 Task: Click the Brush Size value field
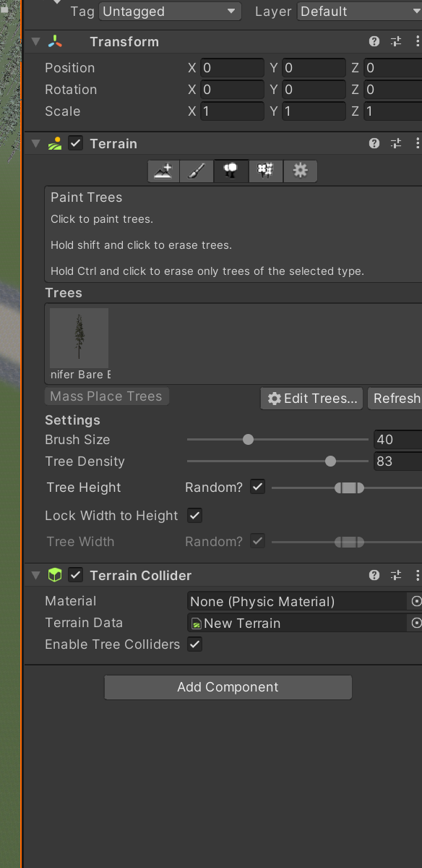[397, 440]
